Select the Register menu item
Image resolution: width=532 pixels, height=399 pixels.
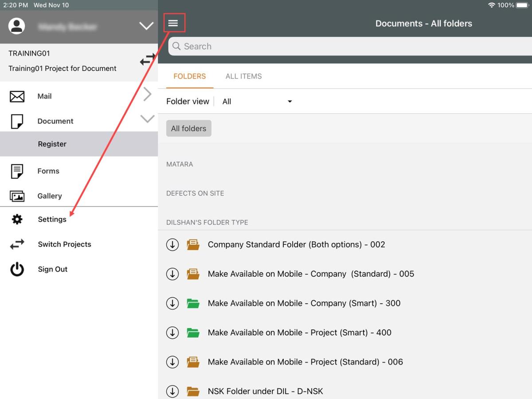52,144
